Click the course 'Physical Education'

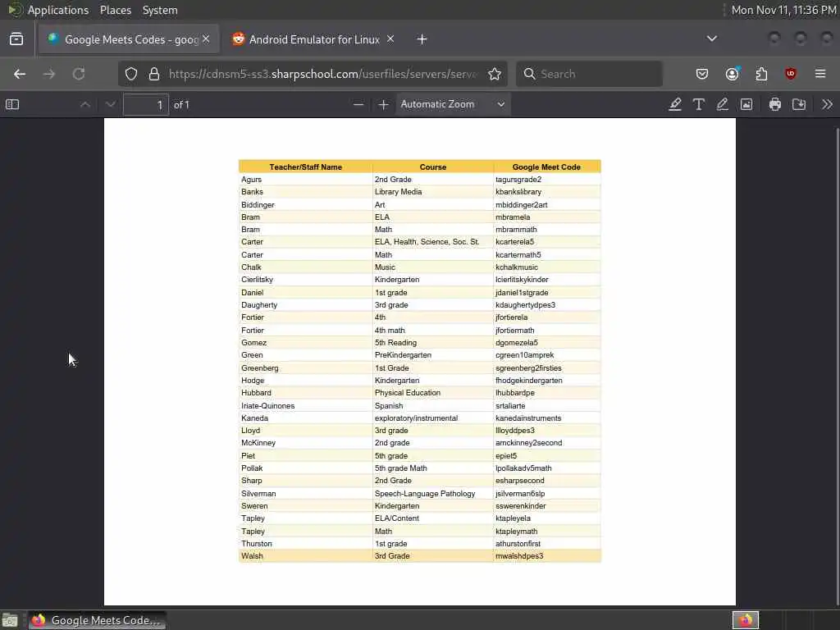click(x=408, y=393)
